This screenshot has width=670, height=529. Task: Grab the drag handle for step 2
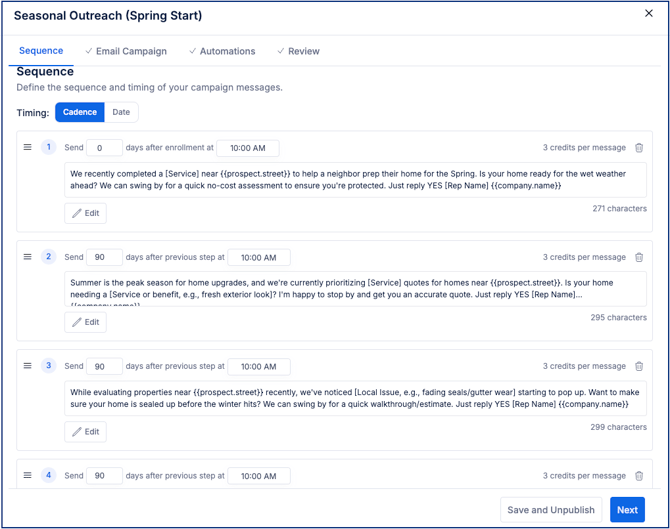tap(27, 257)
